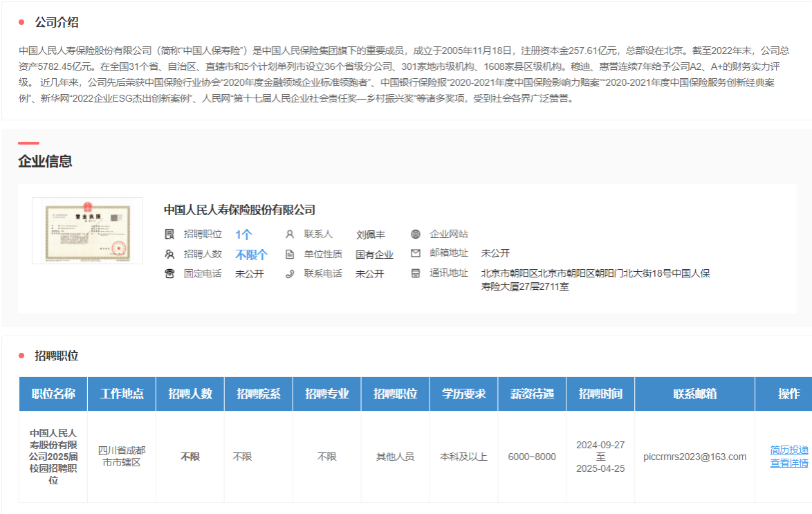
Task: Click the 招聘院系 column header
Action: pyautogui.click(x=259, y=394)
